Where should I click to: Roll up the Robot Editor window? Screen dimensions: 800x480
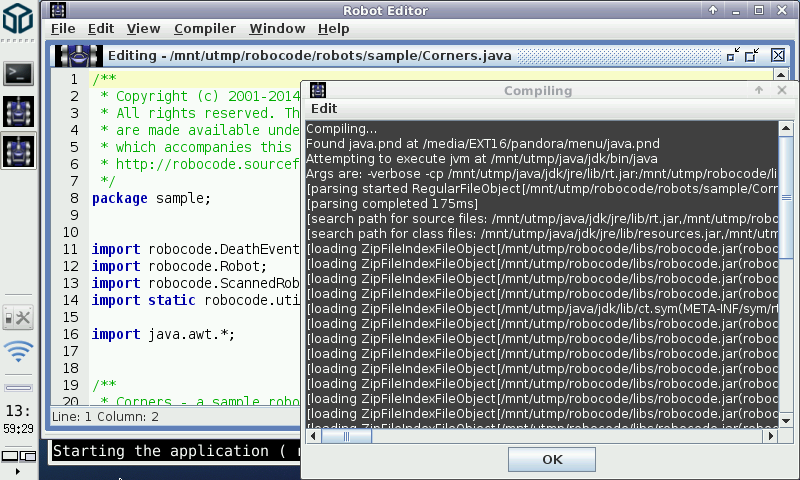pos(713,10)
